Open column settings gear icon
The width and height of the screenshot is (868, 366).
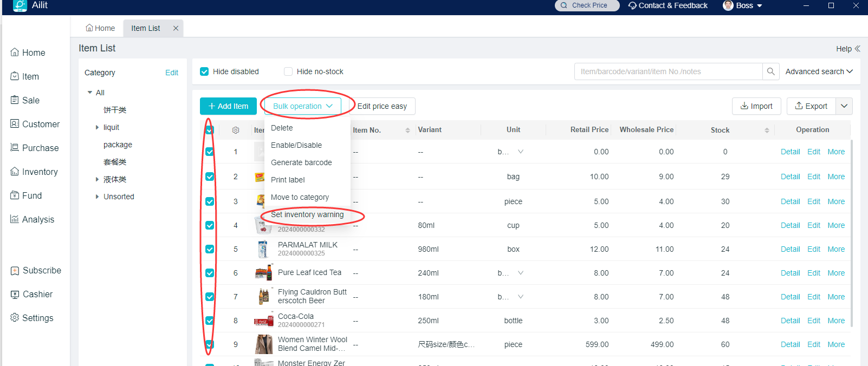point(236,130)
